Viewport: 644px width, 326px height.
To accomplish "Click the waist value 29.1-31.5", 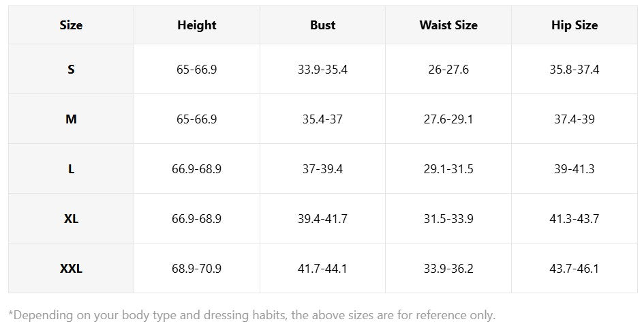I will tap(448, 169).
